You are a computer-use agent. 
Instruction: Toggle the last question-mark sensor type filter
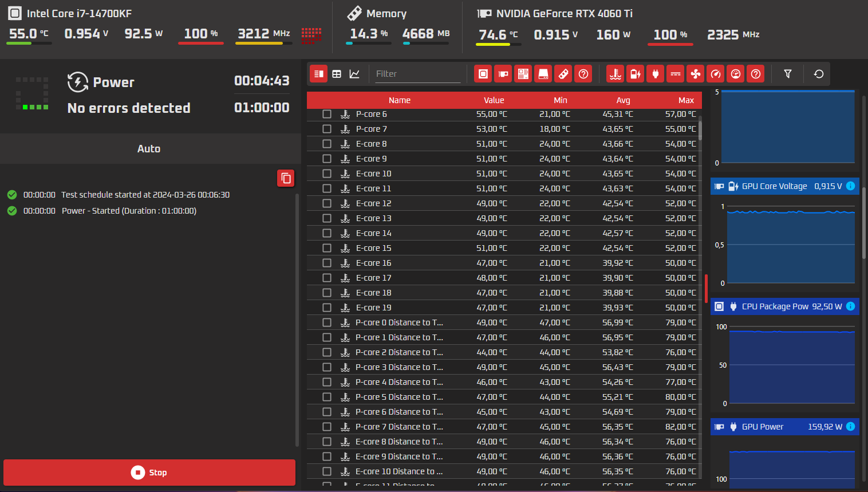point(756,74)
